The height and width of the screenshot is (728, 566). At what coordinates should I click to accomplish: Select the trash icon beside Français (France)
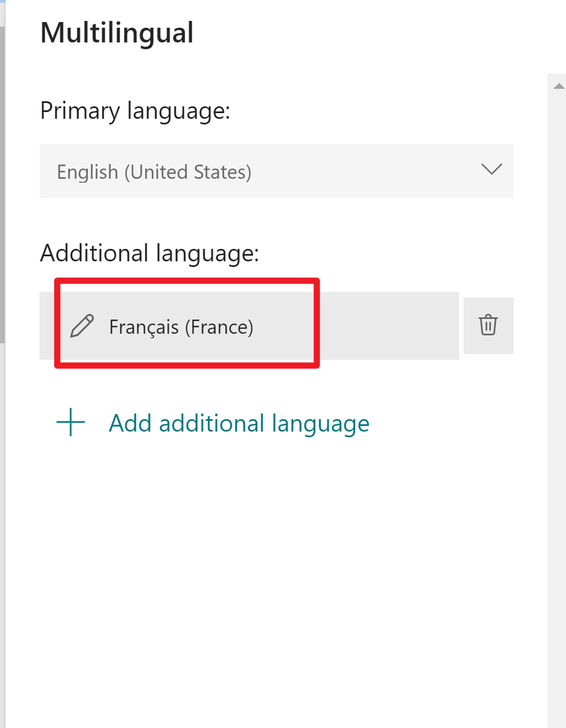click(487, 326)
